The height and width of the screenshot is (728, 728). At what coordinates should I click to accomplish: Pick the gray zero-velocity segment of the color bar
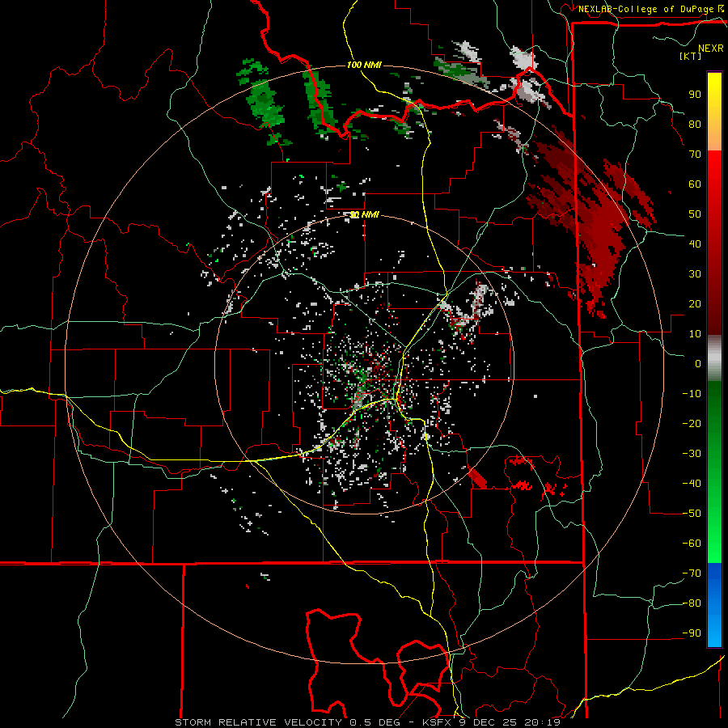(x=714, y=358)
